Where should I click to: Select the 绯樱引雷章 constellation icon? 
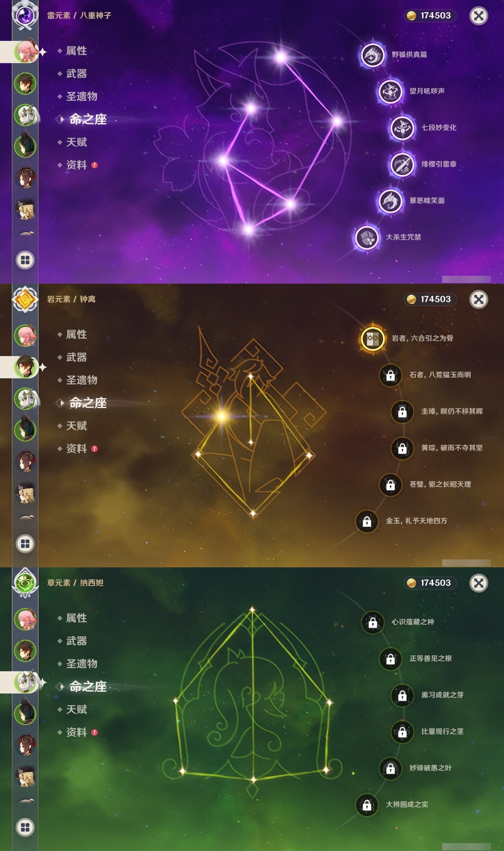click(402, 164)
